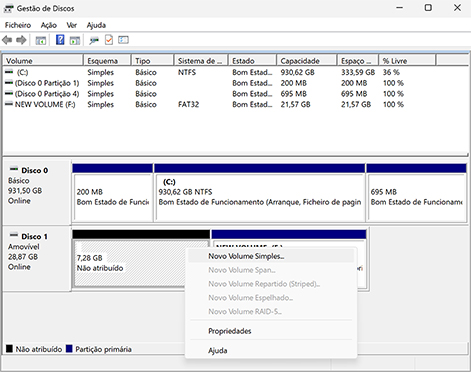Viewport: 471px width, 372px height.
Task: Sort by the Sistema de... column header
Action: 201,61
